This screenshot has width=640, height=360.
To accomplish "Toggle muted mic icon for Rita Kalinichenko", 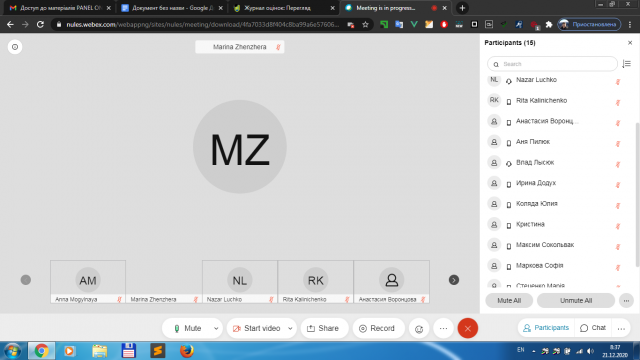I will [618, 102].
